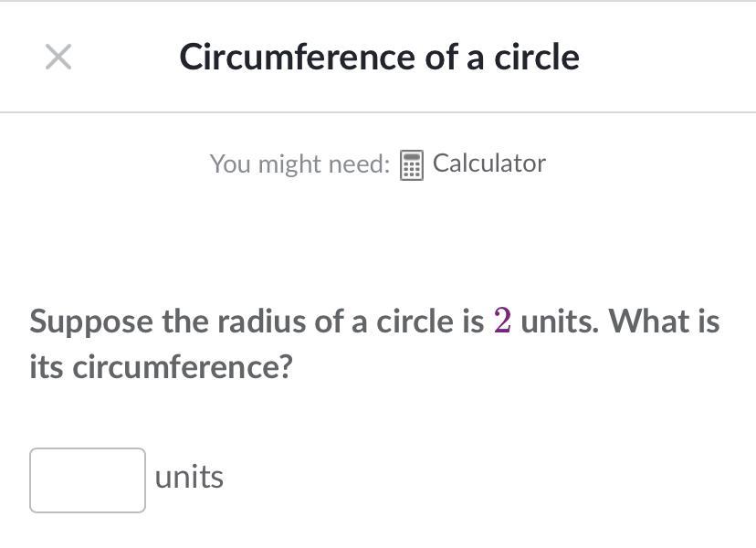This screenshot has height=548, width=756.
Task: Click the "Circumference of a circle" title
Action: [379, 57]
